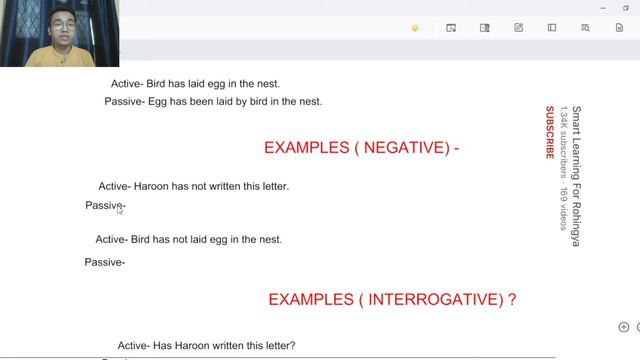Image resolution: width=640 pixels, height=360 pixels.
Task: Click line 'Active- Bird has laid egg in the nest.'
Action: point(196,84)
